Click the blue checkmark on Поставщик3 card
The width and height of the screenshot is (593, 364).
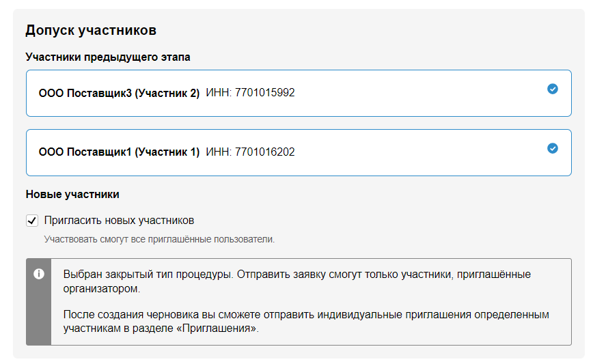point(553,89)
